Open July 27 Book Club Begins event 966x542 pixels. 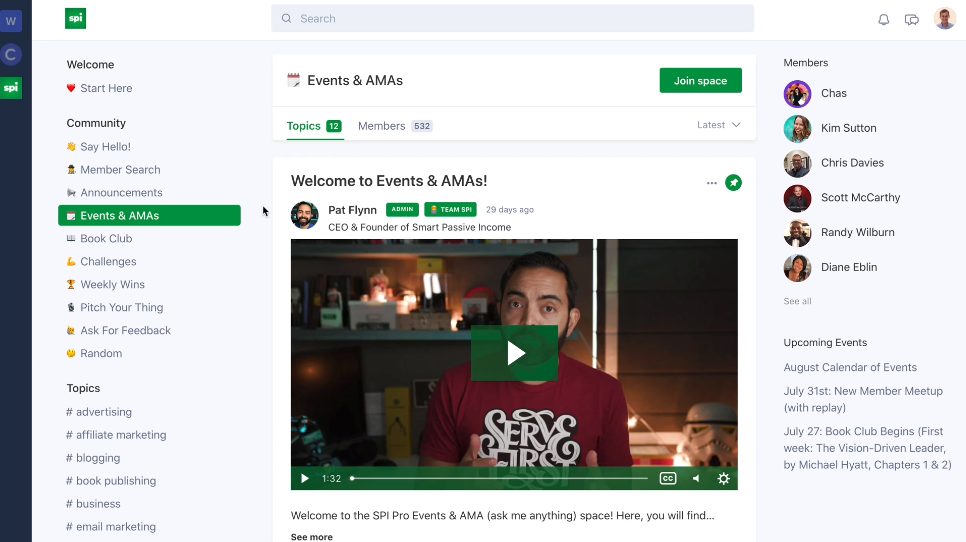[x=867, y=448]
